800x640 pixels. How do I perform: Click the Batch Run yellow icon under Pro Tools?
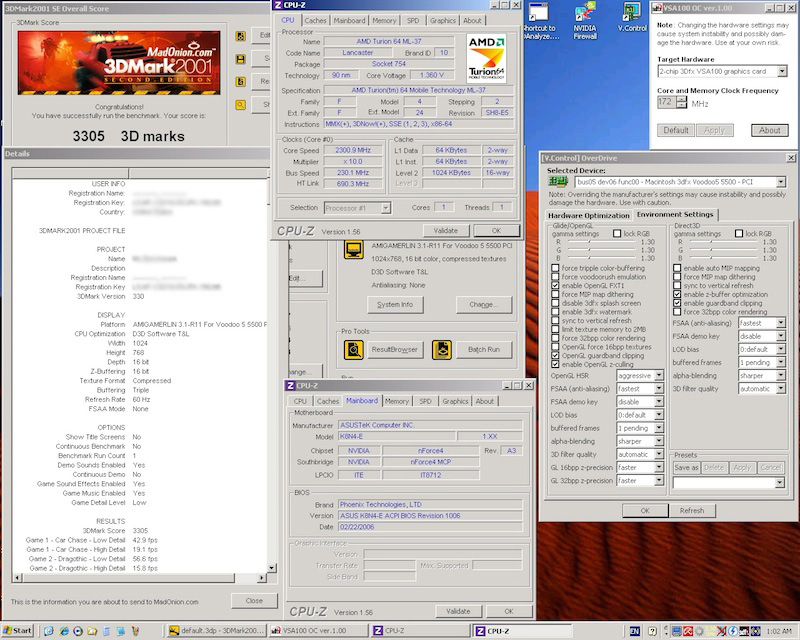(x=442, y=350)
